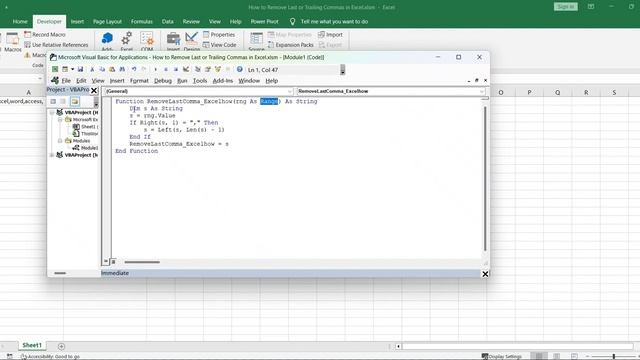Undo the last edit in VBA toolbar

134,69
